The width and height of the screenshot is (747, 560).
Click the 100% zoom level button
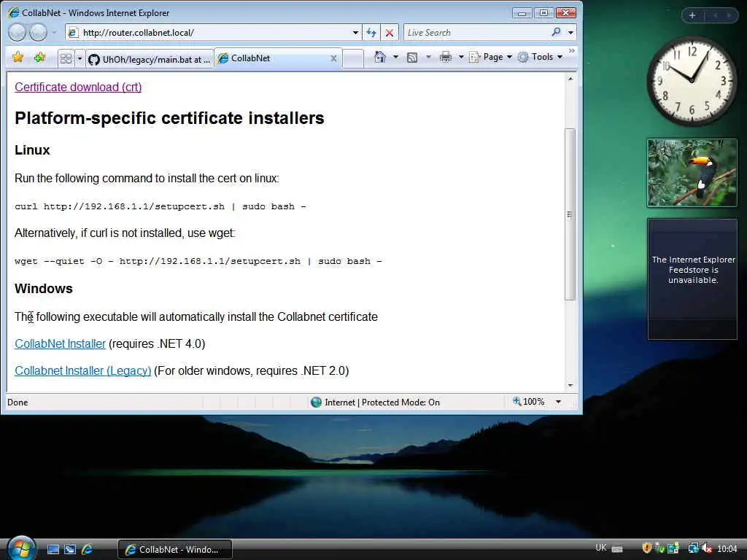click(x=528, y=402)
